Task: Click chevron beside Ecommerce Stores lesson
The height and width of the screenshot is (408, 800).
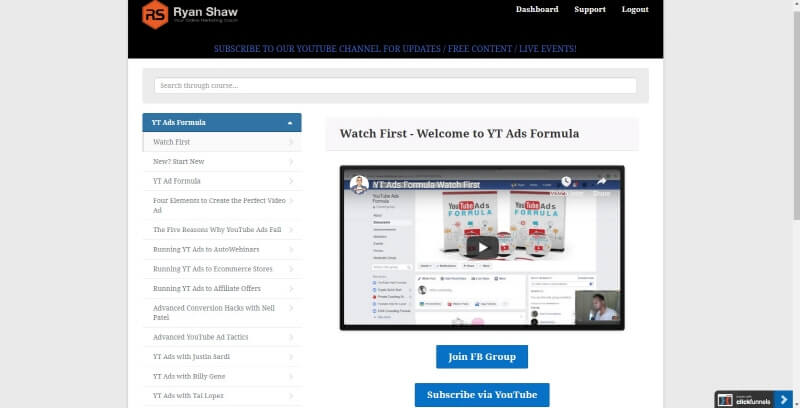Action: click(291, 269)
